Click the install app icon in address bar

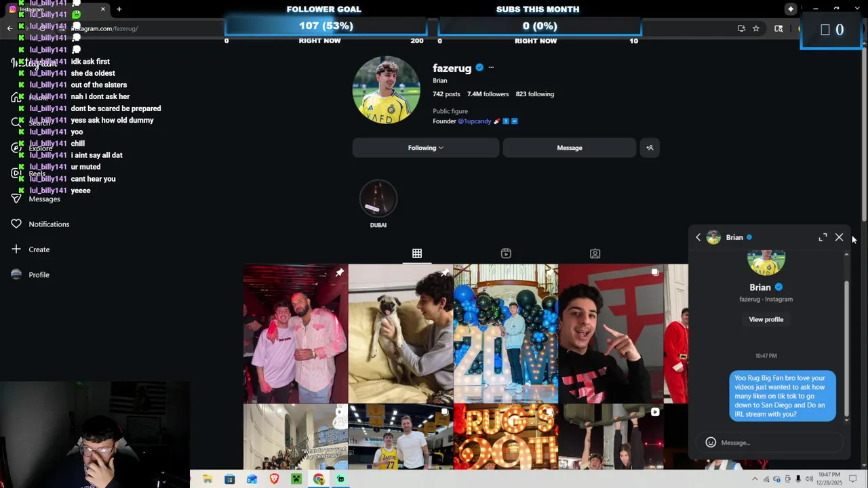[x=741, y=28]
